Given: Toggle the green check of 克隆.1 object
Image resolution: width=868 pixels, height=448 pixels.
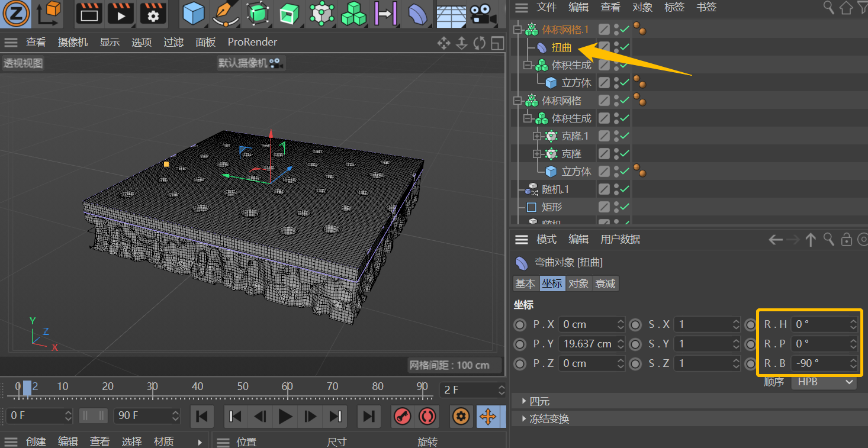Looking at the screenshot, I should tap(625, 136).
